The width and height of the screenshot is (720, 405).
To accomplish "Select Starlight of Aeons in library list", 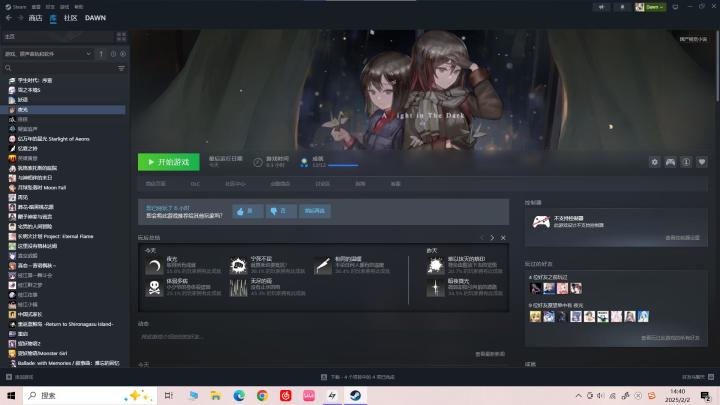I will click(54, 139).
